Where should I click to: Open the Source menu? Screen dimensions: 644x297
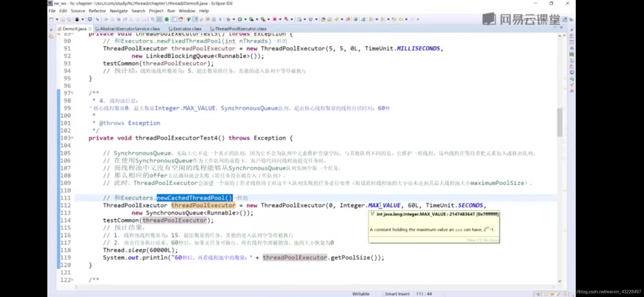click(x=78, y=11)
